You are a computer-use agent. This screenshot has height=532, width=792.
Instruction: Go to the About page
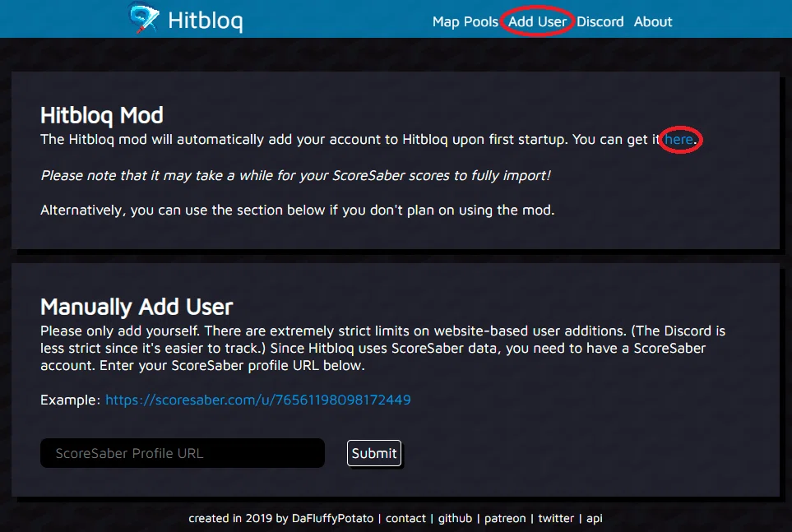coord(652,21)
